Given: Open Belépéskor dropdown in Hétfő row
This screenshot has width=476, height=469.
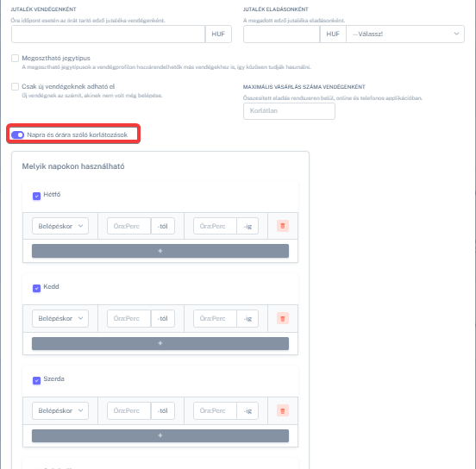Looking at the screenshot, I should 60,226.
